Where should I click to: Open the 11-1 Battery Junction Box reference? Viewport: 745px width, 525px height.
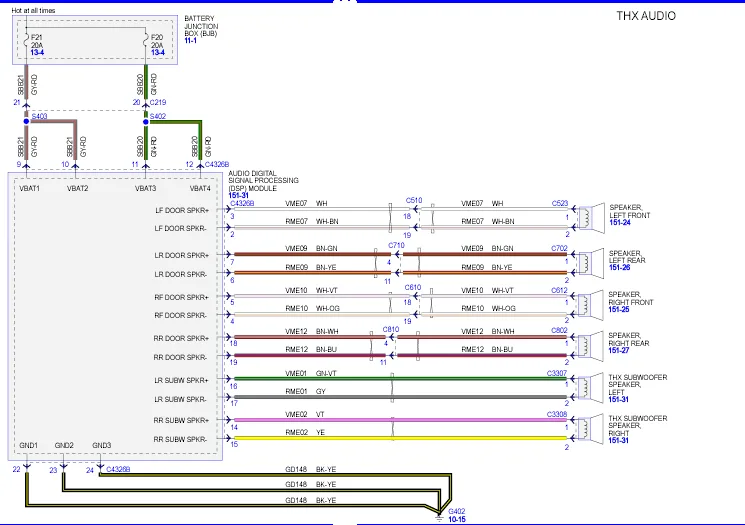[190, 41]
